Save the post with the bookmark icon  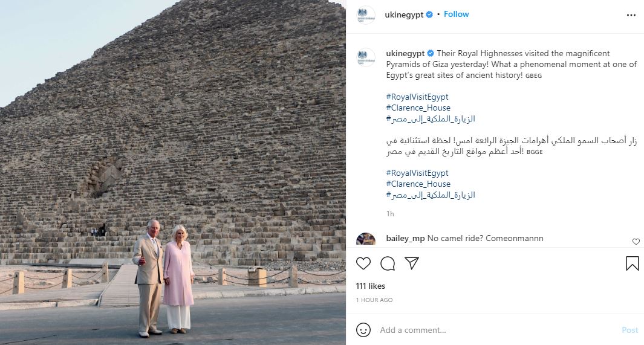(632, 263)
